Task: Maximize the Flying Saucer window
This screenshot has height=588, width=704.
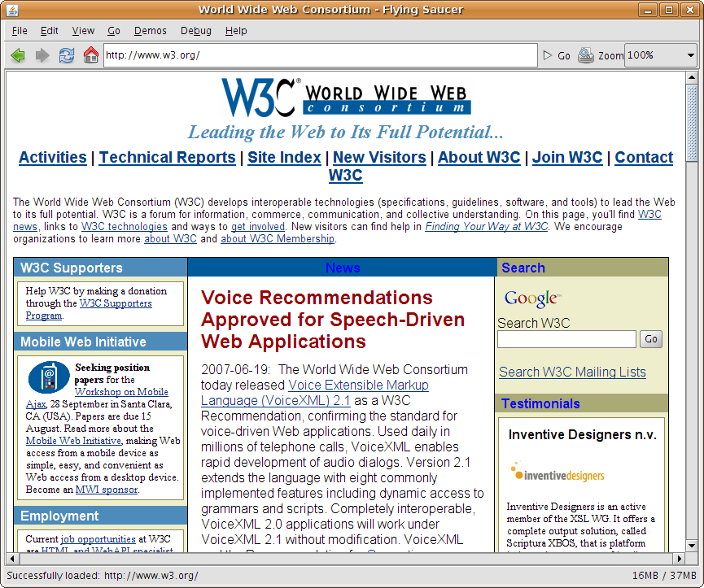Action: [668, 10]
